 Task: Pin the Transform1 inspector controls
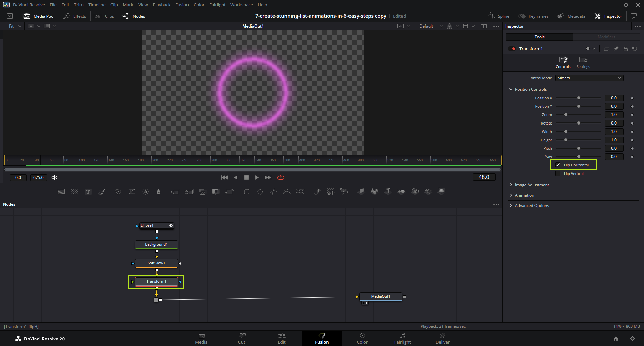[616, 49]
